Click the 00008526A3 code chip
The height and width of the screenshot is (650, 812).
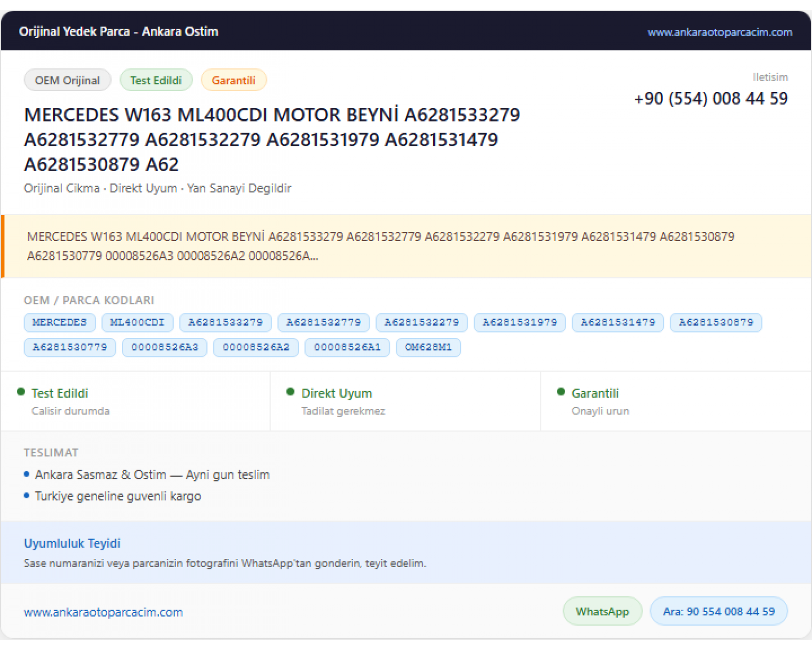tap(165, 347)
